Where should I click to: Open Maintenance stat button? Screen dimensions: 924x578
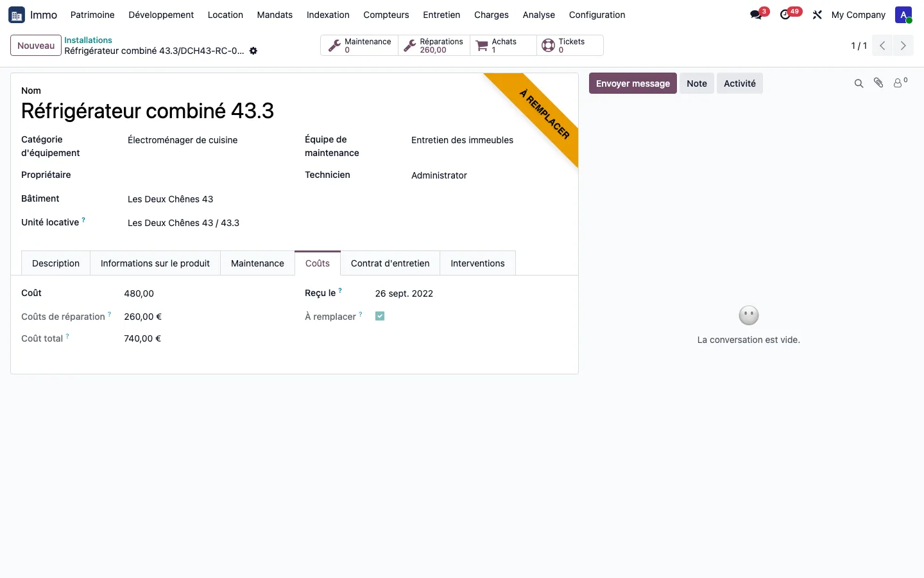(359, 46)
